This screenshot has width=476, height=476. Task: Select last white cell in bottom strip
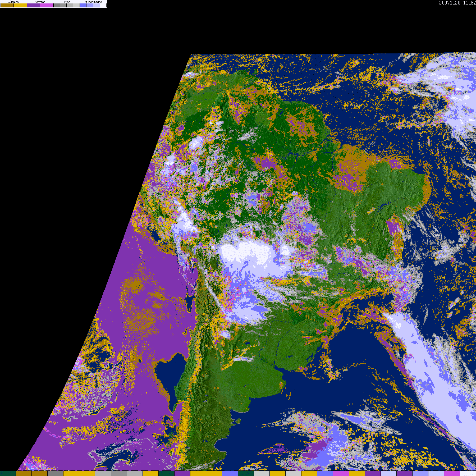coord(468,473)
